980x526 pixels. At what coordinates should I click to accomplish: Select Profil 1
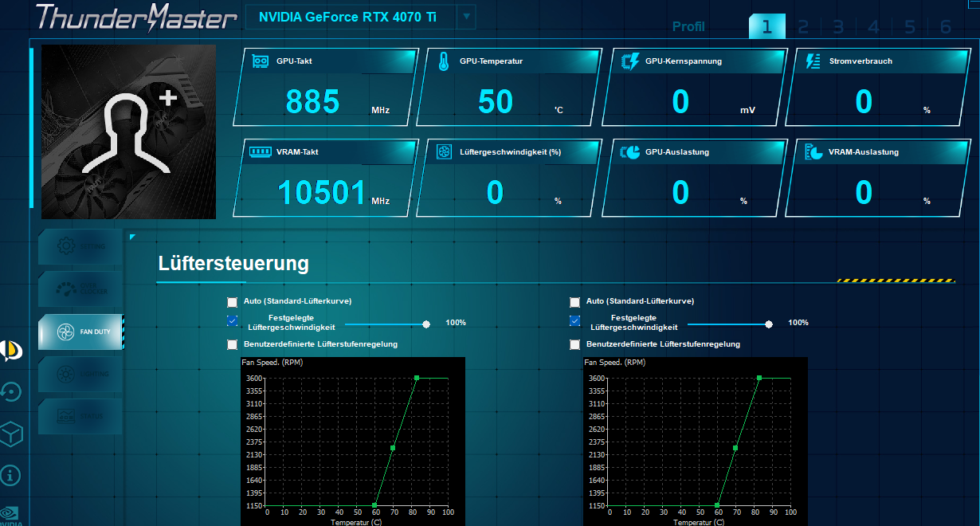click(766, 26)
